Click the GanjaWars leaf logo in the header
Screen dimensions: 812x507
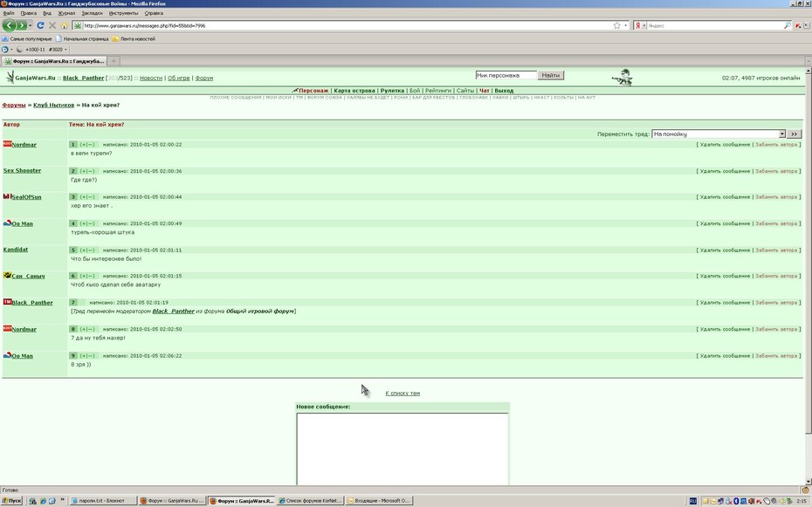[10, 78]
